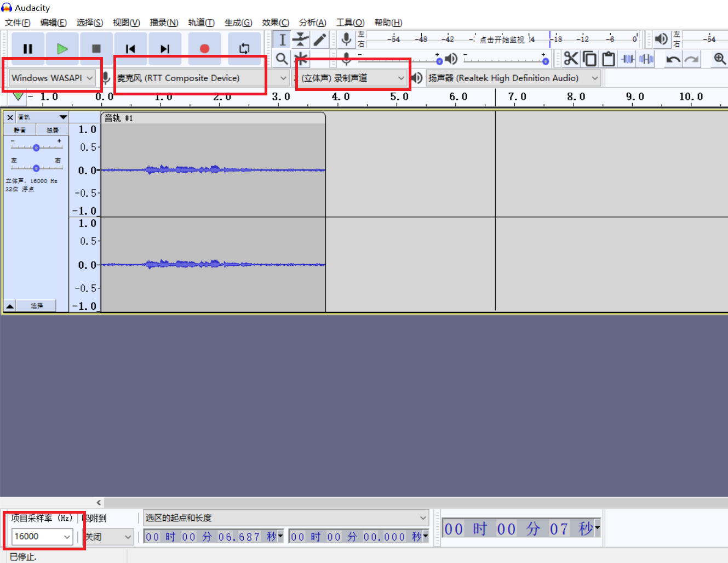Collapse the track with the up-arrow button
The height and width of the screenshot is (563, 728).
(10, 306)
